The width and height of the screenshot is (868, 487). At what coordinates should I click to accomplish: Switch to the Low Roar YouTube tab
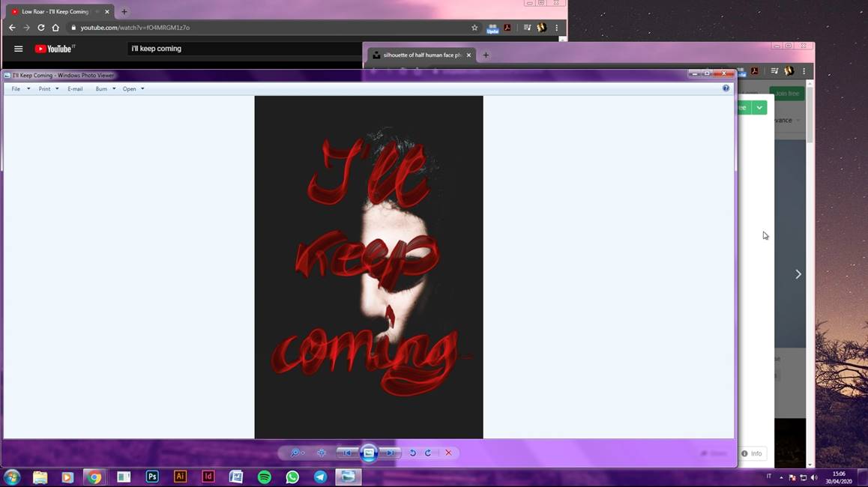(x=55, y=12)
